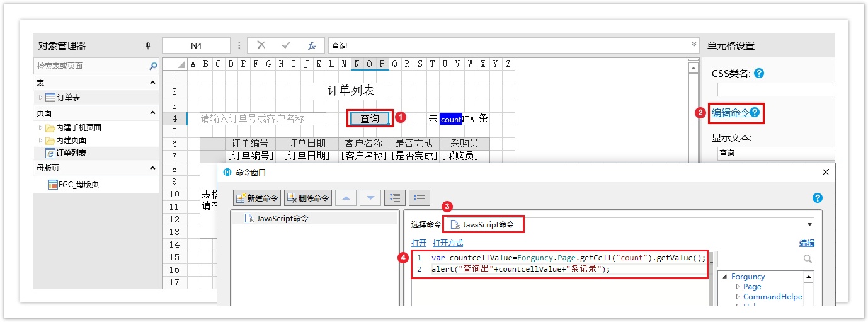This screenshot has width=868, height=322.
Task: Click the 订单编号 table header cell
Action: point(250,143)
